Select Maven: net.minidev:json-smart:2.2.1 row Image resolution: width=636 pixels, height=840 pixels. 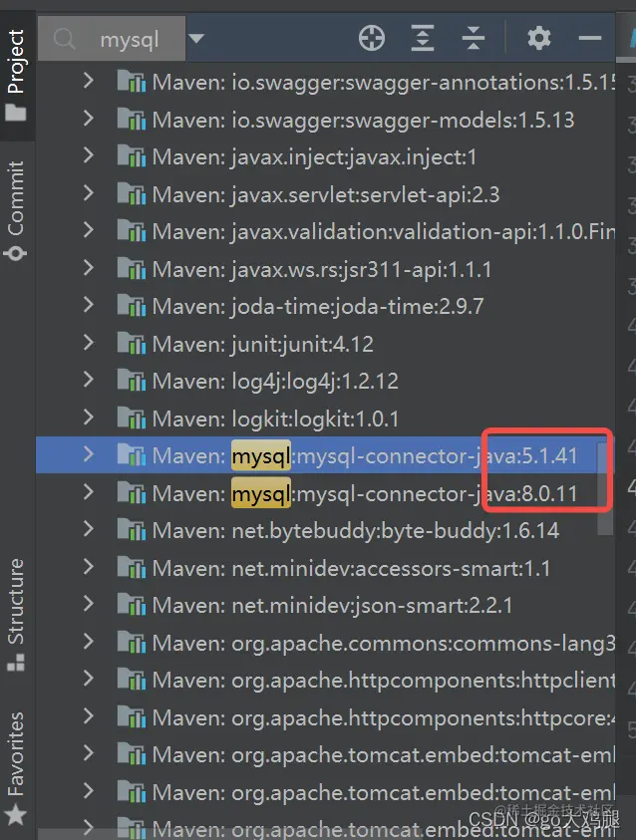tap(325, 604)
